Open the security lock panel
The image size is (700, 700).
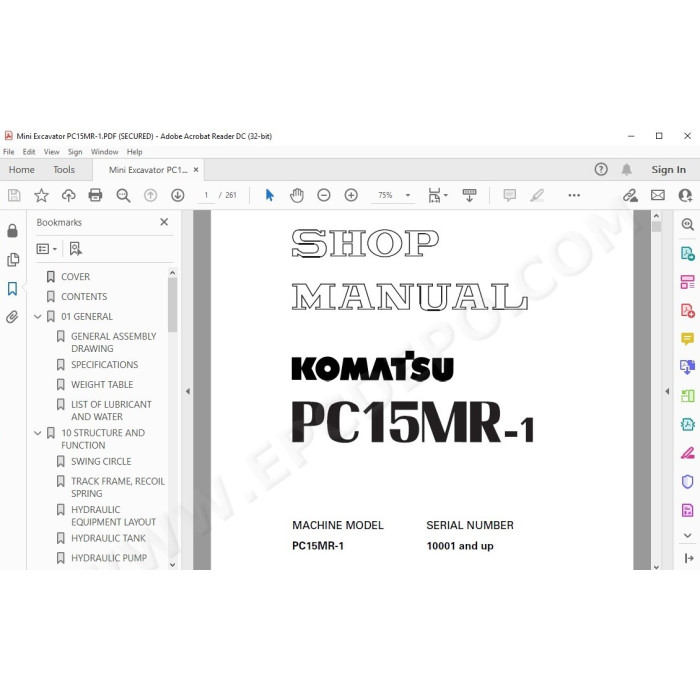[12, 230]
